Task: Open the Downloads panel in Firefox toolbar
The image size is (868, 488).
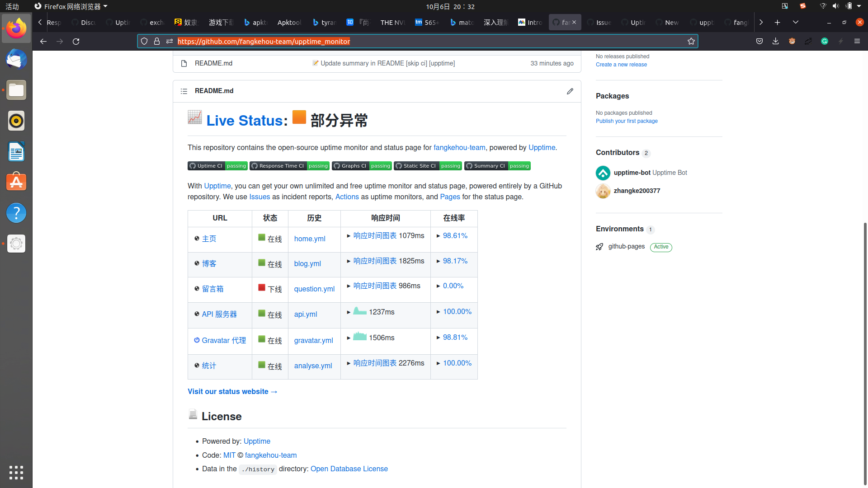Action: click(776, 41)
